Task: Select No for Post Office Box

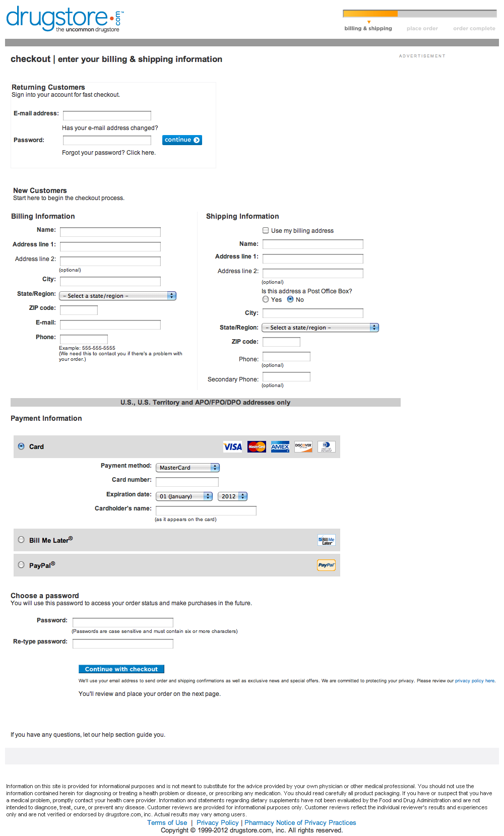Action: (x=290, y=299)
